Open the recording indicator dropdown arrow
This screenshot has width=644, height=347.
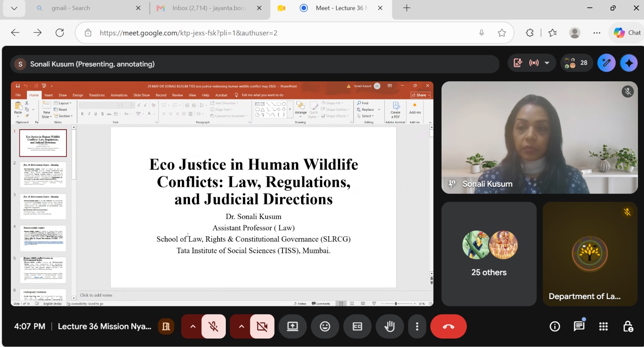tap(547, 63)
